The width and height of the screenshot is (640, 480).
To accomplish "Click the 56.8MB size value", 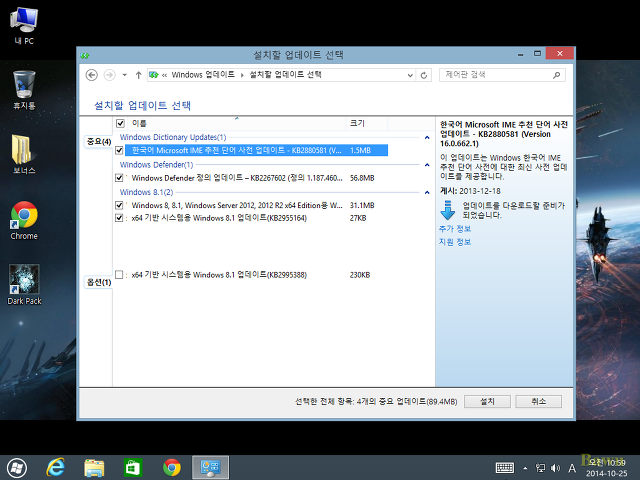I will (362, 178).
